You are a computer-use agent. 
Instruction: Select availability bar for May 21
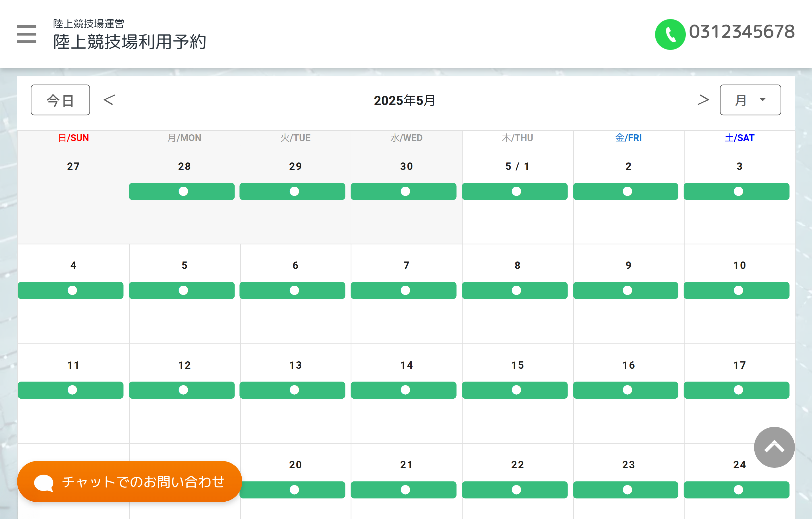(403, 490)
